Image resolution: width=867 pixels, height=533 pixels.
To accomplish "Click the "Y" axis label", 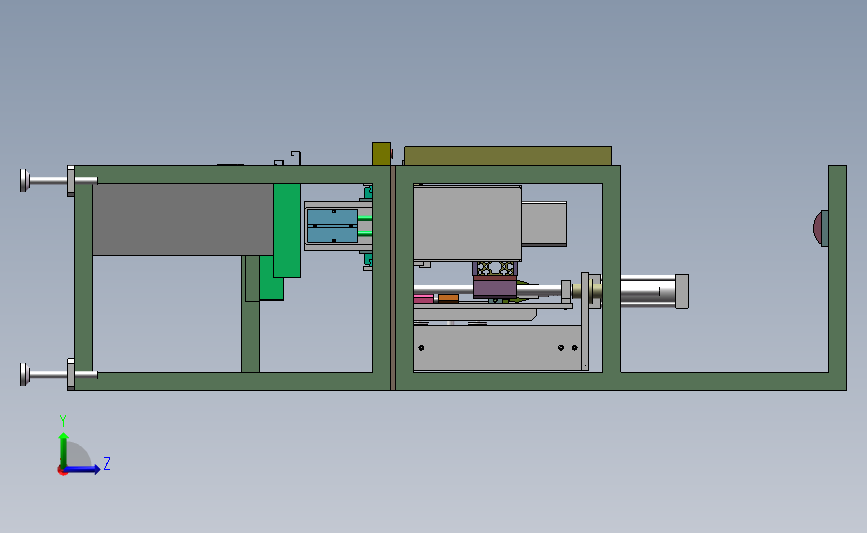I will [63, 421].
